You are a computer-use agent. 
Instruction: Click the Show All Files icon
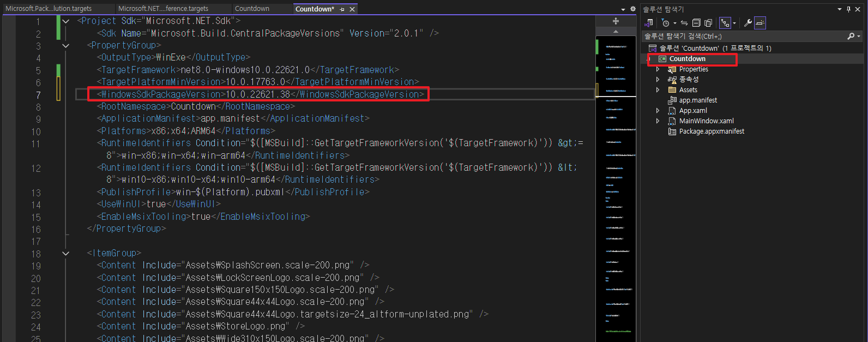coord(708,23)
